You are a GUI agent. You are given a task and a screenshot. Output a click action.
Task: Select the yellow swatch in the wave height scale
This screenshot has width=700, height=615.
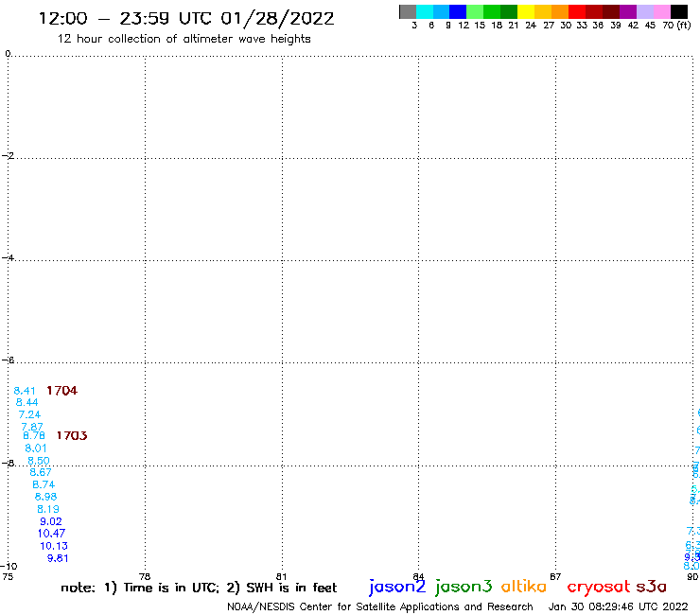pos(526,11)
